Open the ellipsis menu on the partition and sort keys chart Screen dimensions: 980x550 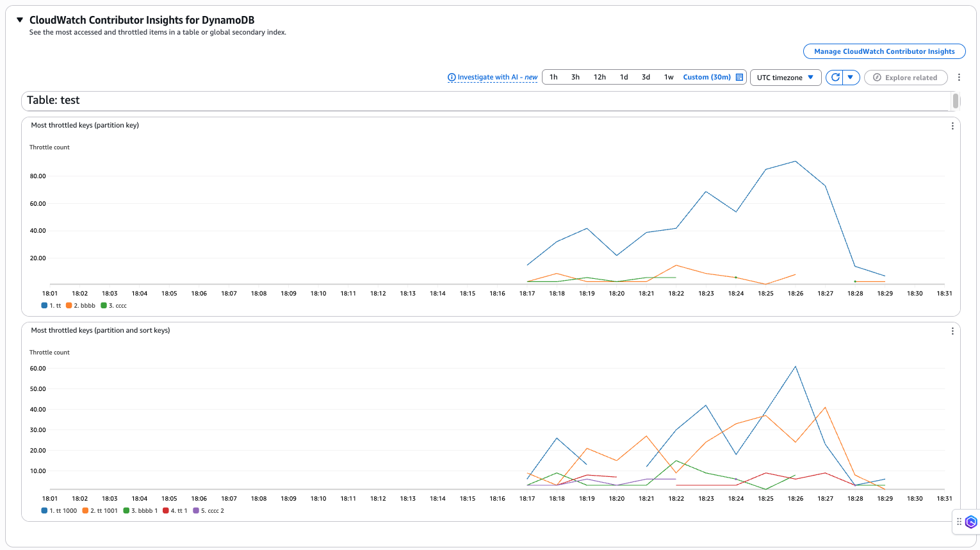click(x=952, y=331)
